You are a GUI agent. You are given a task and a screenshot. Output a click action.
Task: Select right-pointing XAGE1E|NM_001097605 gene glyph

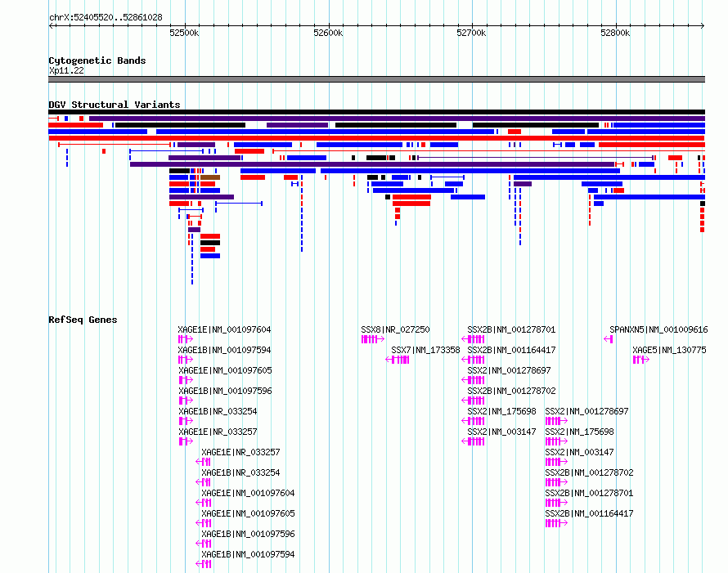click(x=186, y=380)
